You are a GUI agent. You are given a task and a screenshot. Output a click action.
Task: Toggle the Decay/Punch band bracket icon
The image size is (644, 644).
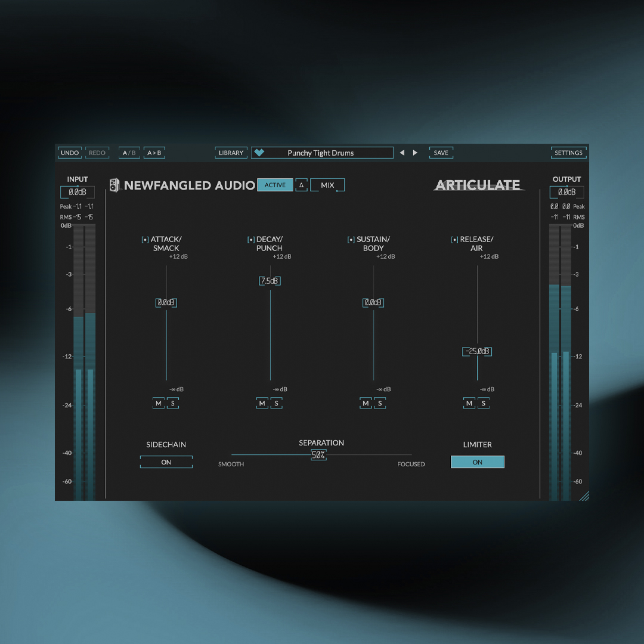pyautogui.click(x=251, y=240)
